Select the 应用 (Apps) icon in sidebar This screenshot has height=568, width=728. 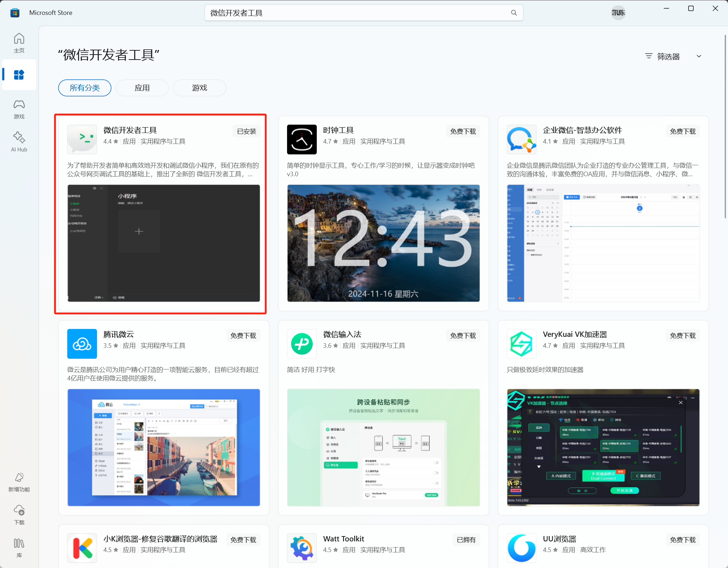point(19,74)
